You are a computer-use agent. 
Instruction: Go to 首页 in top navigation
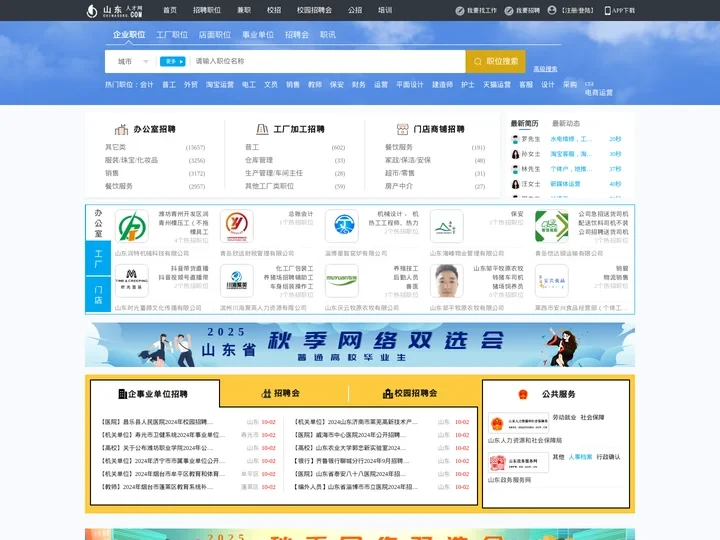pos(170,10)
